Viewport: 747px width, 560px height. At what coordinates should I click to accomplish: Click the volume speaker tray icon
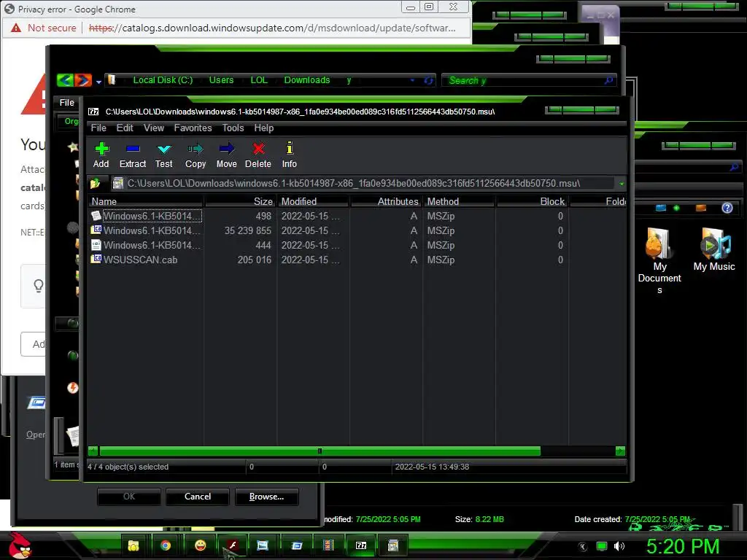coord(619,546)
